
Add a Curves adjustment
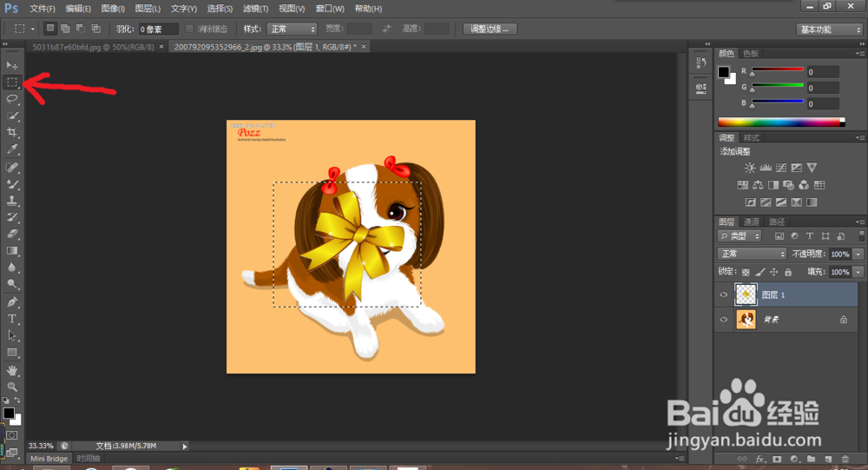click(781, 168)
